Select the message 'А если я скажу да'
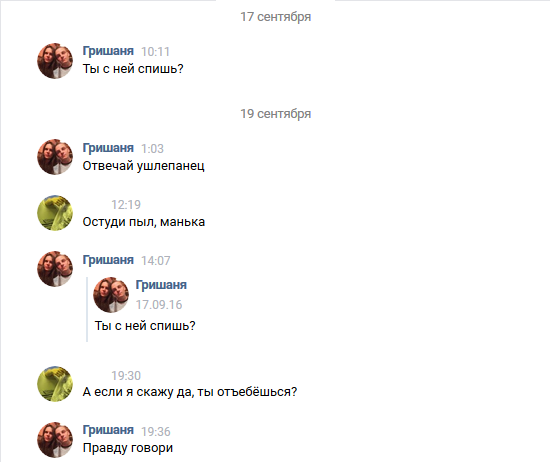The image size is (550, 462). click(190, 392)
